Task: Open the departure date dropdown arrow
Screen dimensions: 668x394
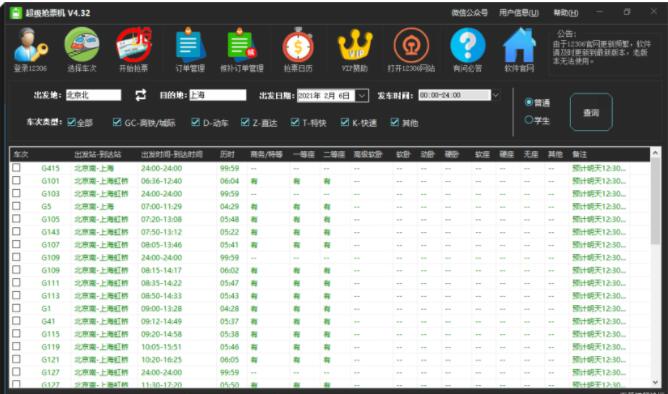Action: [x=362, y=95]
